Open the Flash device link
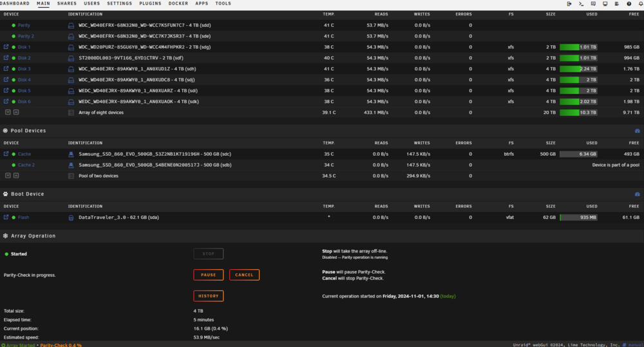Image resolution: width=644 pixels, height=347 pixels. point(23,218)
